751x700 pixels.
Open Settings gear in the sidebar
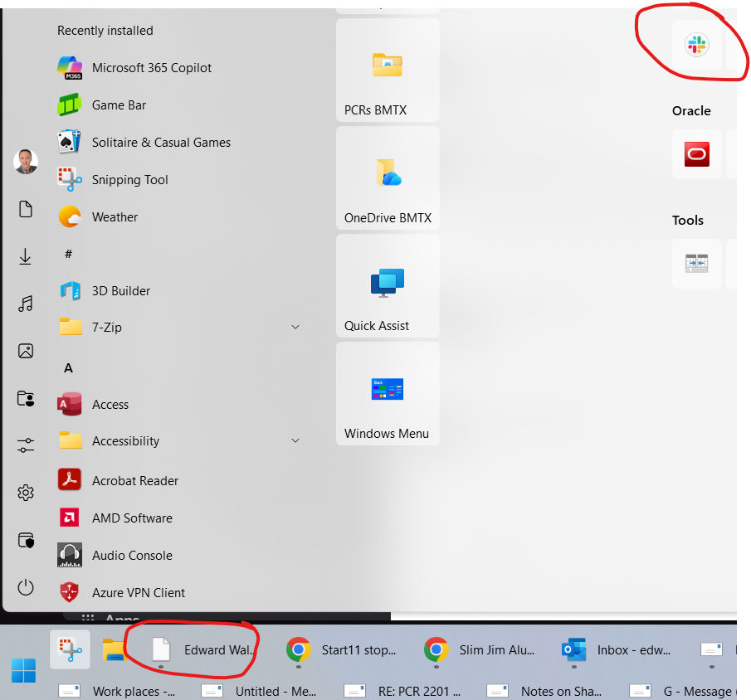[x=26, y=493]
